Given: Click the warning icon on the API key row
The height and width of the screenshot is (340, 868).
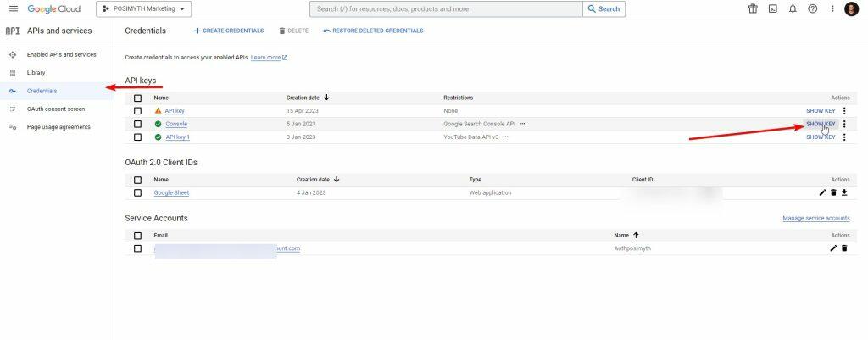Looking at the screenshot, I should coord(159,111).
